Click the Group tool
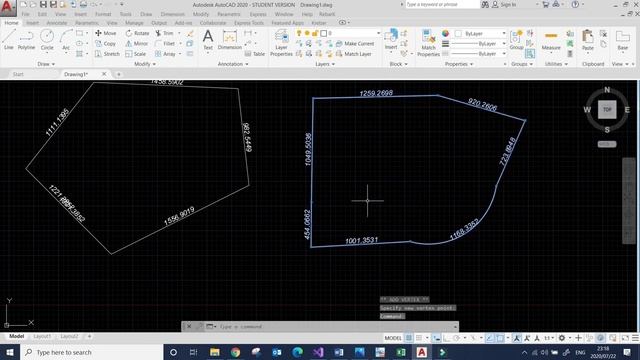This screenshot has height=360, width=640. pyautogui.click(x=516, y=40)
